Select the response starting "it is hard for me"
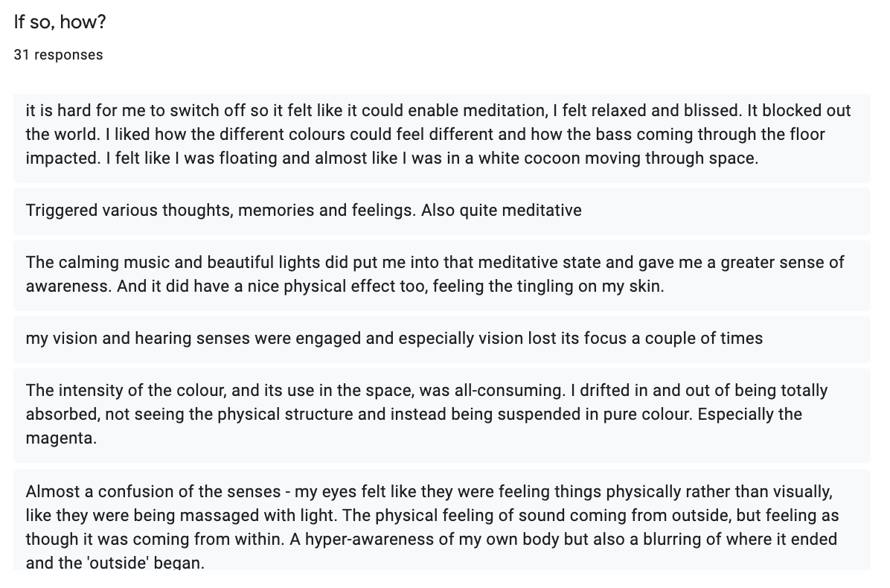Viewport: 890px width, 588px height. (439, 135)
